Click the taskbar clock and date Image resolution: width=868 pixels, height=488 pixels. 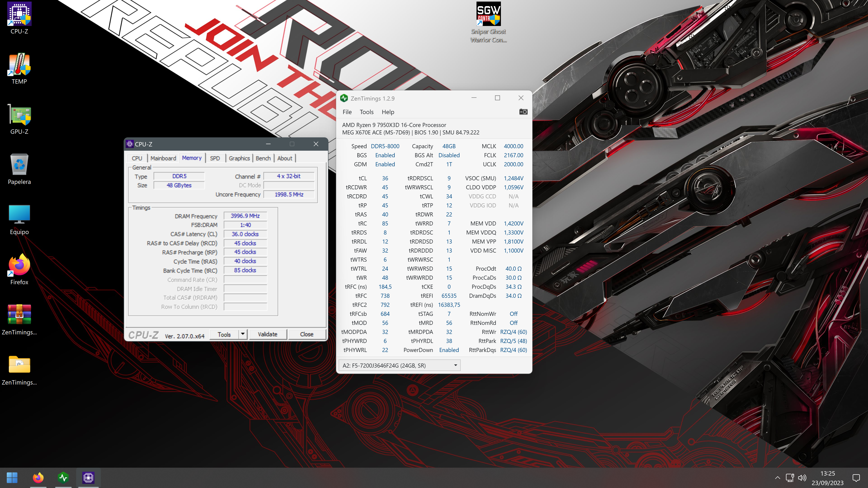pyautogui.click(x=828, y=478)
